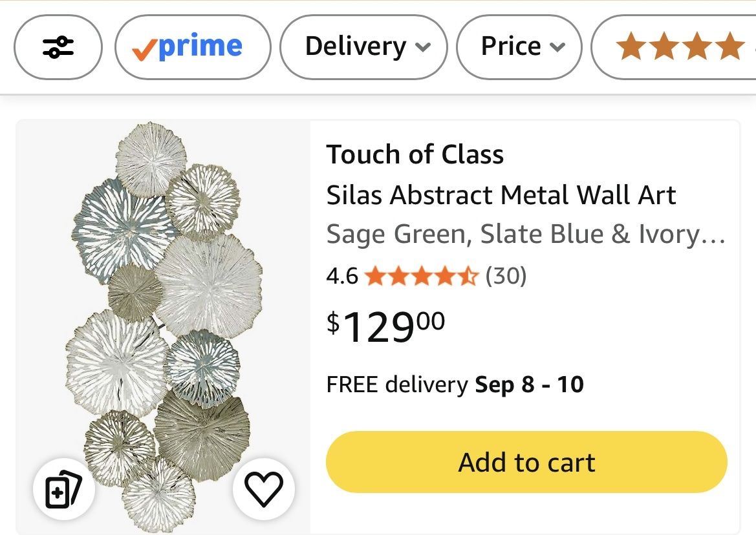This screenshot has width=756, height=535.
Task: Click the orange product rating stars
Action: (x=422, y=277)
